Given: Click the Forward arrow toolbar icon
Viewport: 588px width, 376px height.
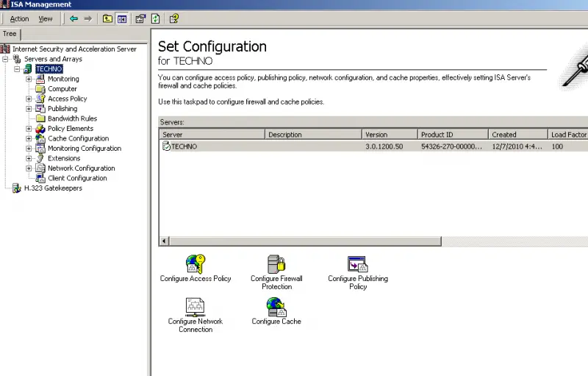Looking at the screenshot, I should pos(87,18).
